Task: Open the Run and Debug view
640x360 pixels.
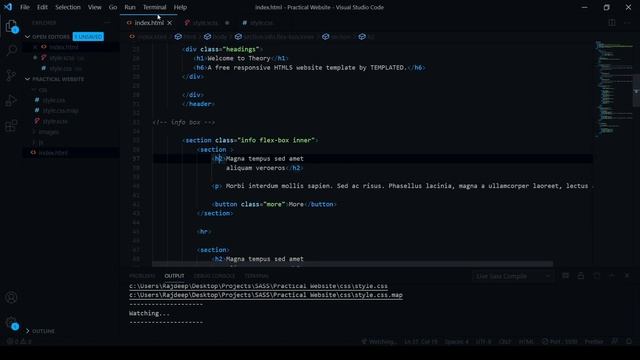Action: (x=11, y=100)
